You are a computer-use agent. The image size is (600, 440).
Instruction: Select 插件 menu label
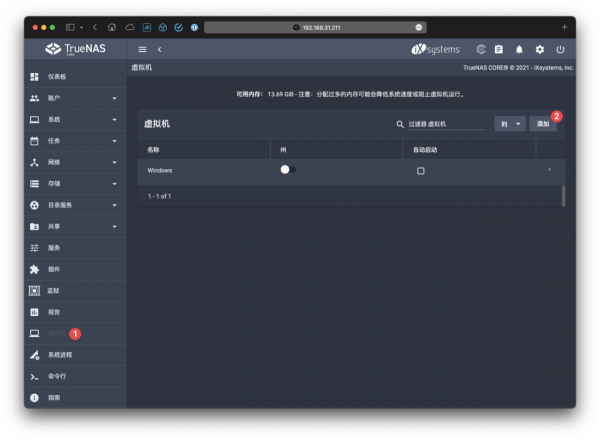(54, 269)
